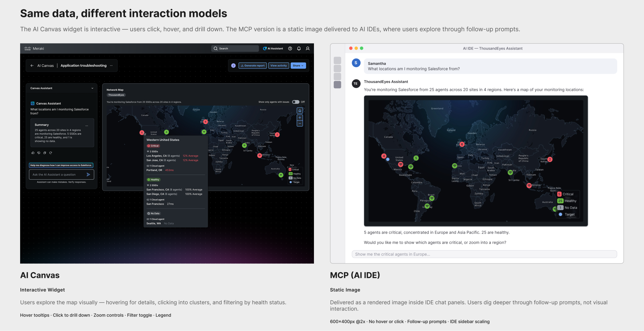Open the Share dropdown
Screen dimensions: 644x331
pos(298,65)
